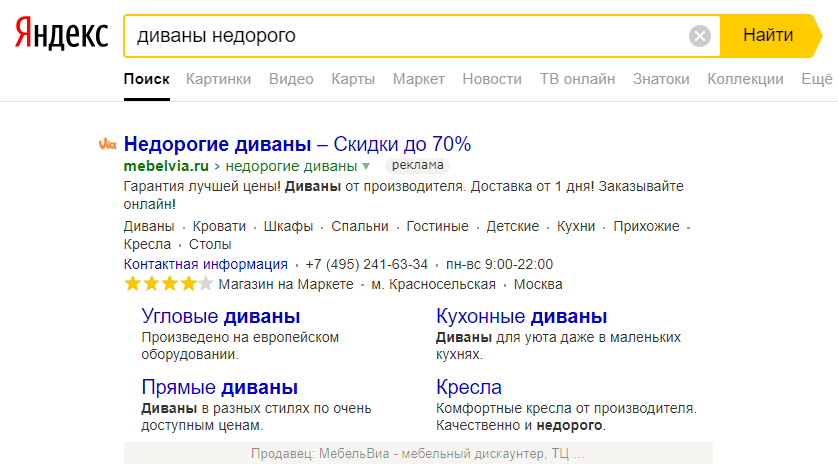The image size is (838, 470).
Task: Open the ТВ онлайн tab
Action: tap(577, 79)
